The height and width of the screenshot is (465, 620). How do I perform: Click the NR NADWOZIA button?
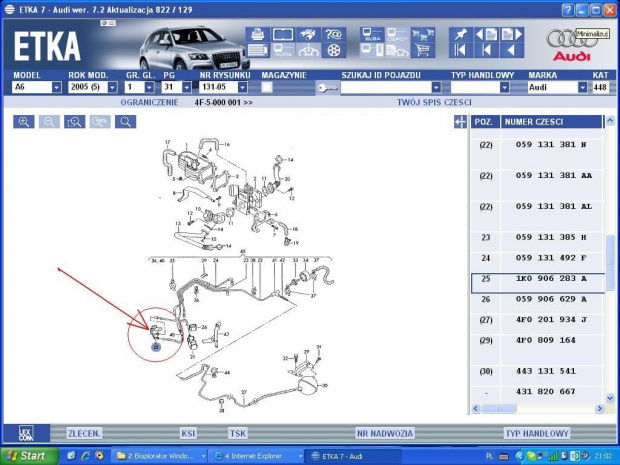pyautogui.click(x=385, y=433)
